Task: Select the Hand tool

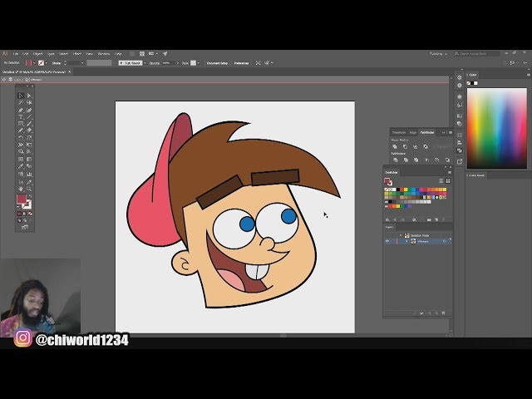Action: (21, 189)
